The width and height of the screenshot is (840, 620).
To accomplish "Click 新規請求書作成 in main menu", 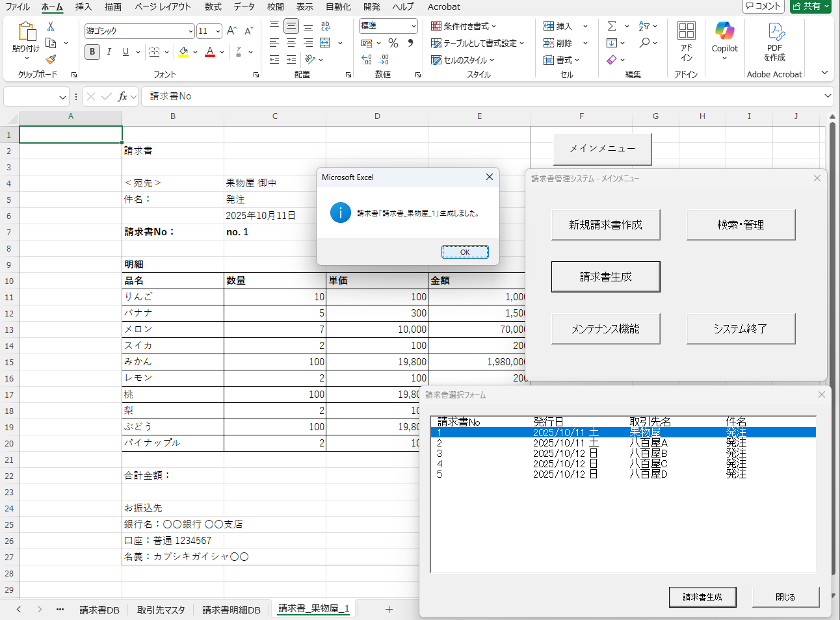I will pyautogui.click(x=605, y=224).
